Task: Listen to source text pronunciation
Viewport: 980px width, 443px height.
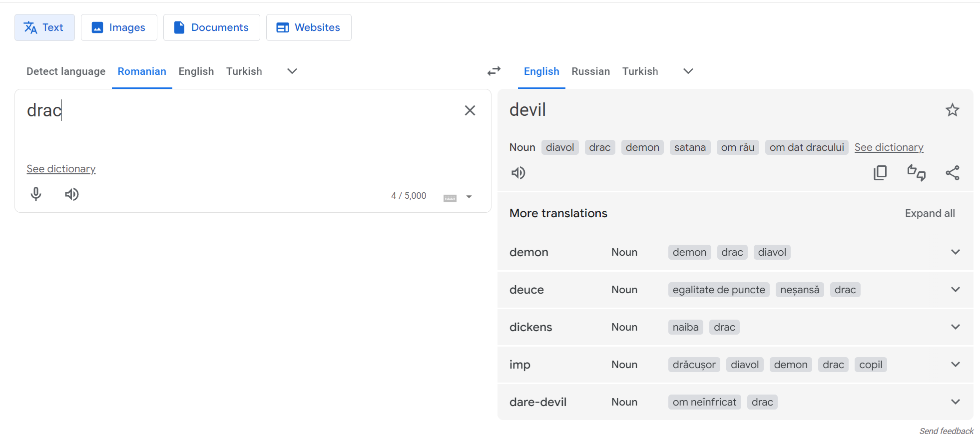Action: tap(72, 194)
